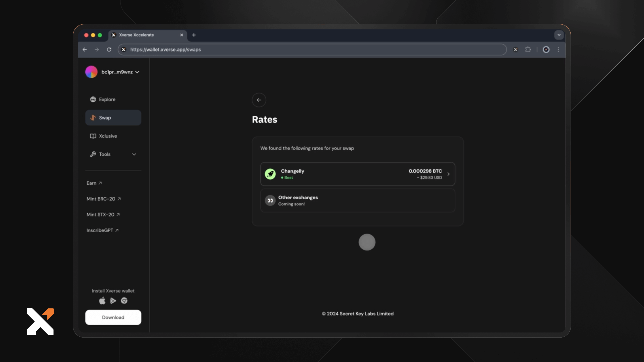Click the colorful account avatar
The image size is (644, 362).
[91, 72]
